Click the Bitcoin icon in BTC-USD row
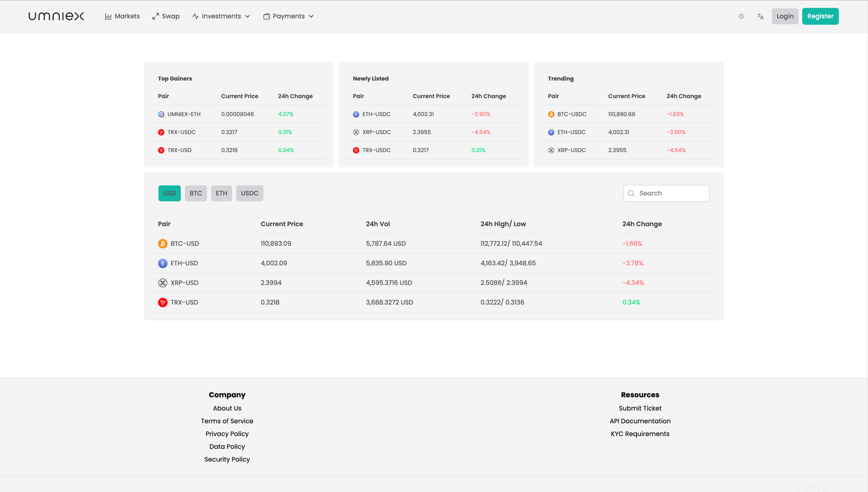Viewport: 868px width, 492px height. pos(163,244)
